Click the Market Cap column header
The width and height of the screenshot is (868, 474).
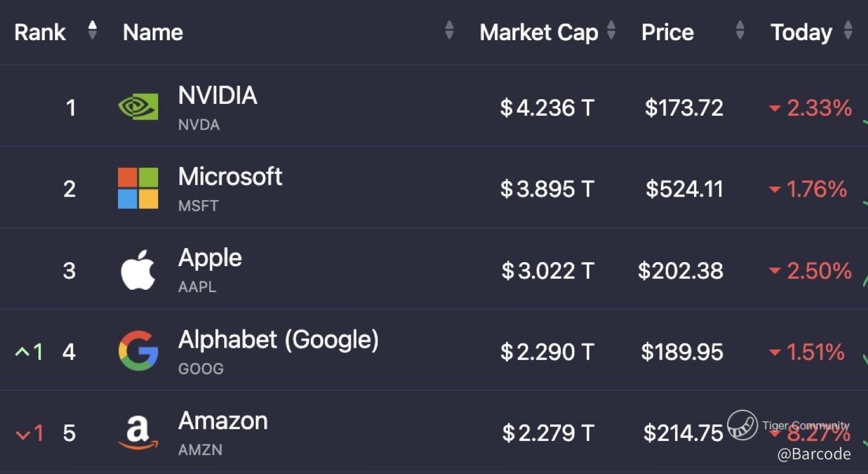pyautogui.click(x=539, y=32)
